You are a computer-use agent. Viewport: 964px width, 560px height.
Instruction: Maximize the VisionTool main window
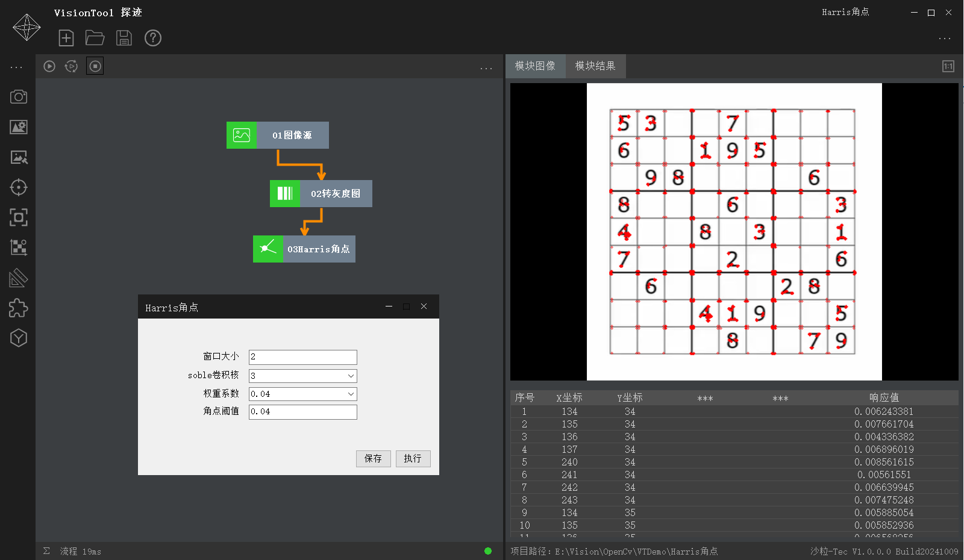coord(931,13)
